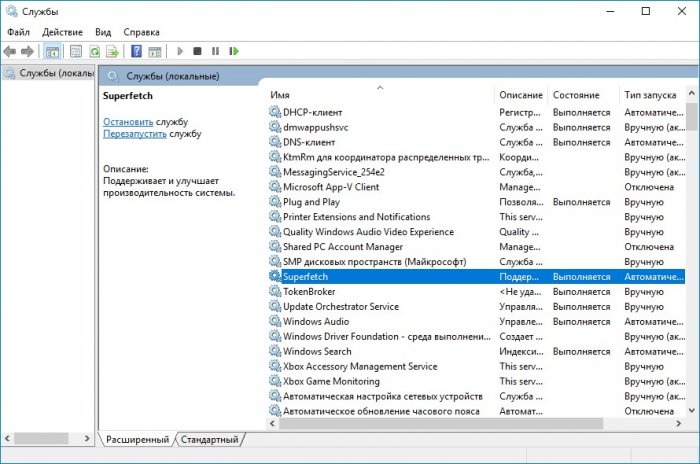Image resolution: width=700 pixels, height=464 pixels.
Task: Click the left pane scroll right arrow
Action: coord(87,439)
